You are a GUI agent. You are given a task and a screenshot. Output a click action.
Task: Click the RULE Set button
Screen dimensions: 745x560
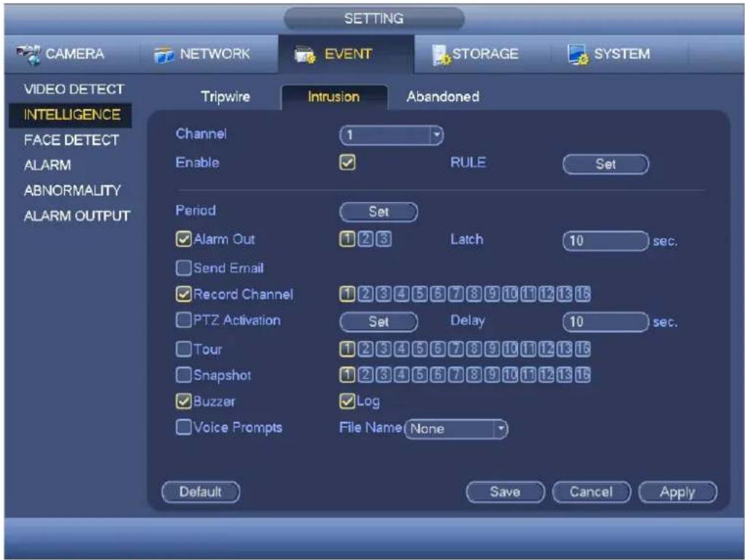pos(605,164)
